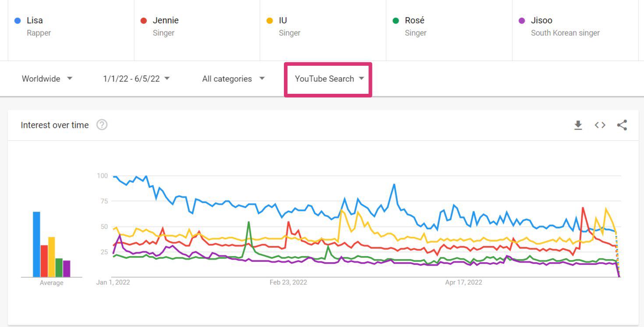Click the purple dot beside Jisoo
This screenshot has width=644, height=327.
point(522,21)
